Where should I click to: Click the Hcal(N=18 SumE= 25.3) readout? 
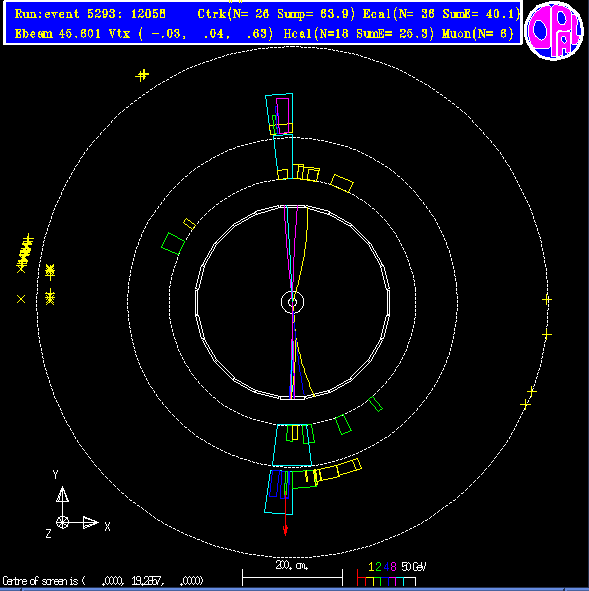358,34
